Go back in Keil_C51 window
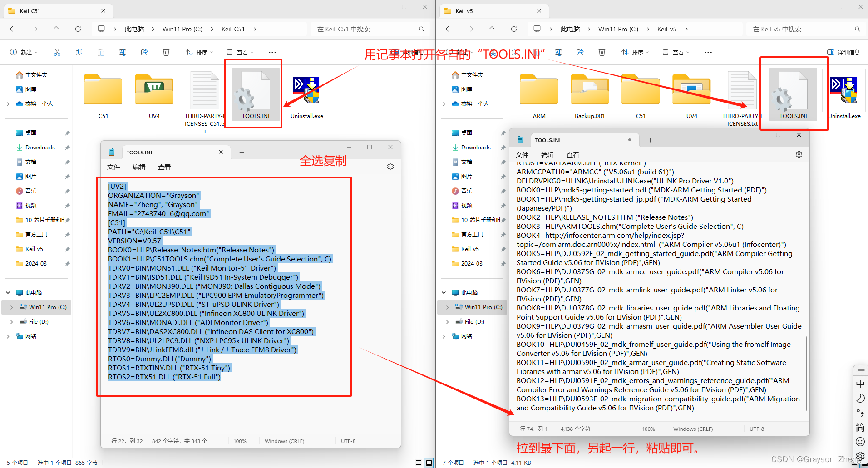Screen dimensions: 868x468 point(13,29)
